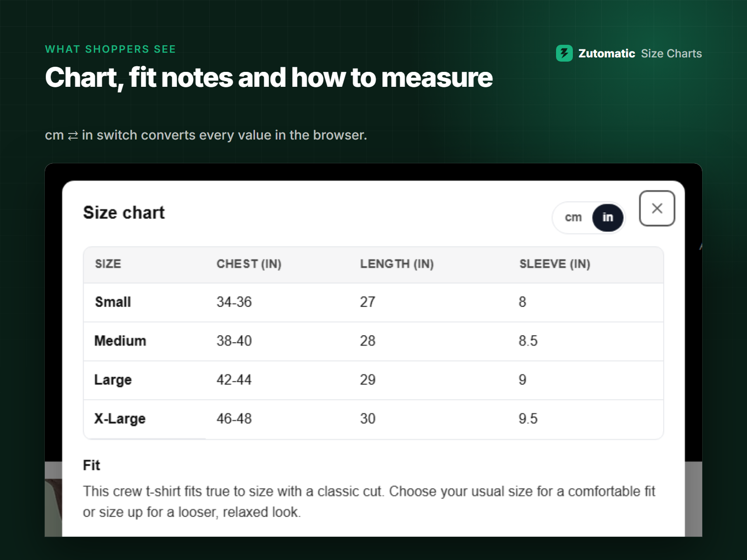Image resolution: width=747 pixels, height=560 pixels.
Task: Click the 'WHAT SHOPPERS SEE' label
Action: click(x=110, y=49)
